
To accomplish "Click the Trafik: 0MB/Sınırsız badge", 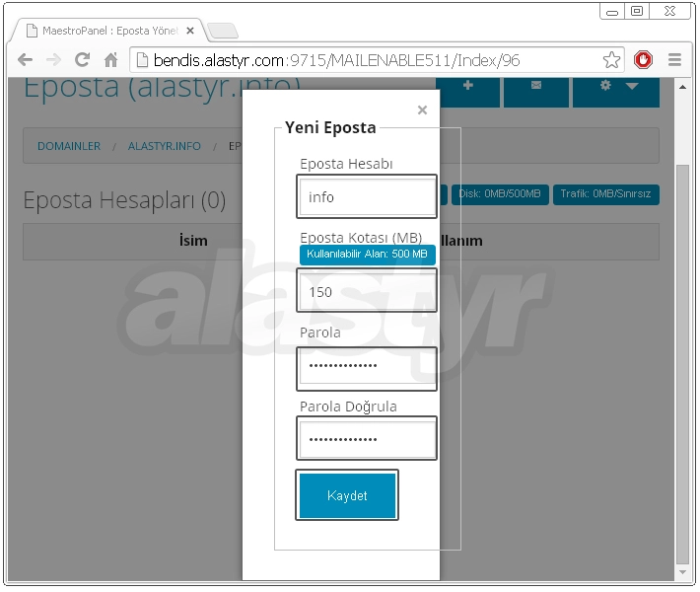I will tap(605, 194).
